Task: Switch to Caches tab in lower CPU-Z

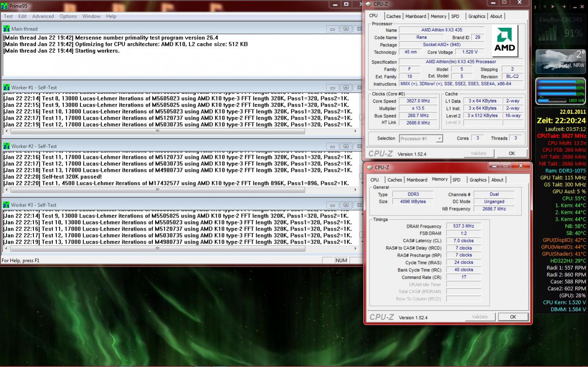Action: coord(395,180)
